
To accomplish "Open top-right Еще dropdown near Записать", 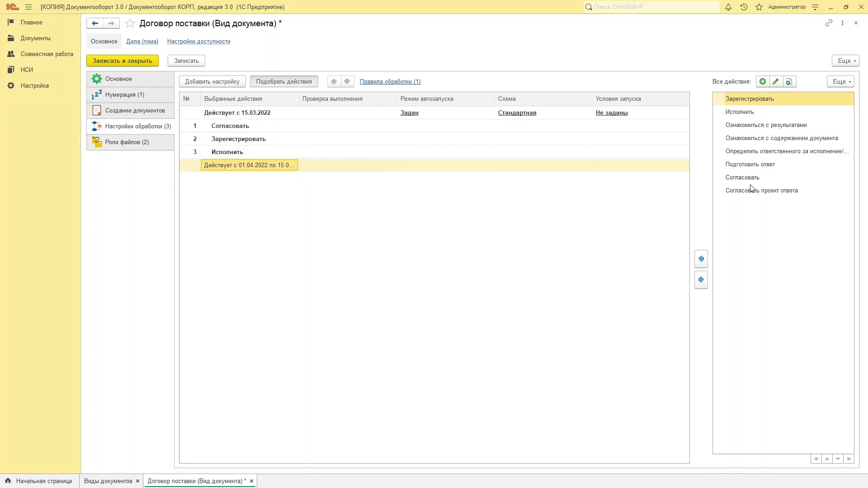I will coord(845,61).
